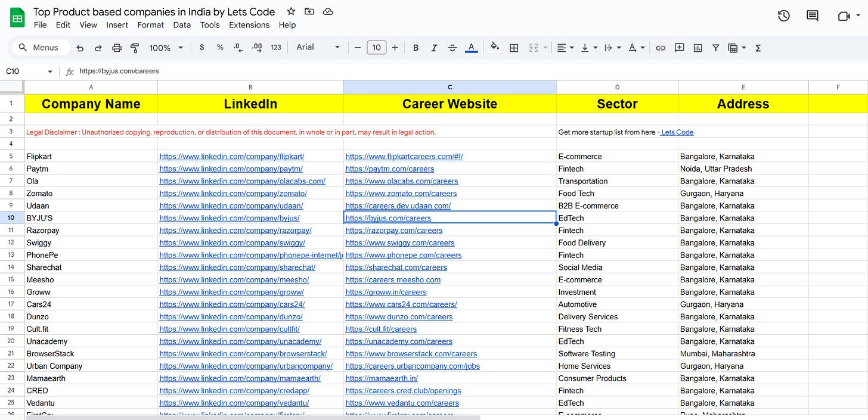
Task: Open the name box dropdown arrow
Action: 49,71
